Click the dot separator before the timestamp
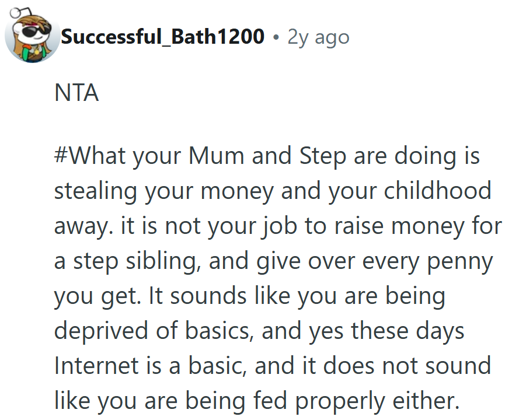Viewport: 512px width, 420px height. [x=276, y=38]
